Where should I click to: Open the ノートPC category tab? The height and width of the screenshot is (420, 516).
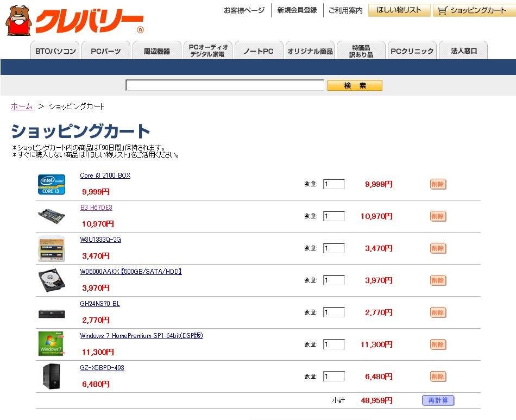click(x=259, y=50)
